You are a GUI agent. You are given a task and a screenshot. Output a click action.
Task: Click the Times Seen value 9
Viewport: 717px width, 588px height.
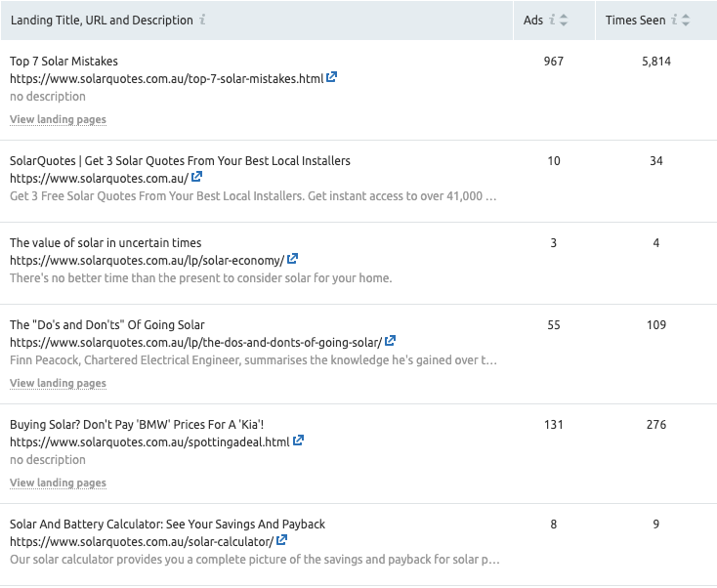[x=656, y=524]
